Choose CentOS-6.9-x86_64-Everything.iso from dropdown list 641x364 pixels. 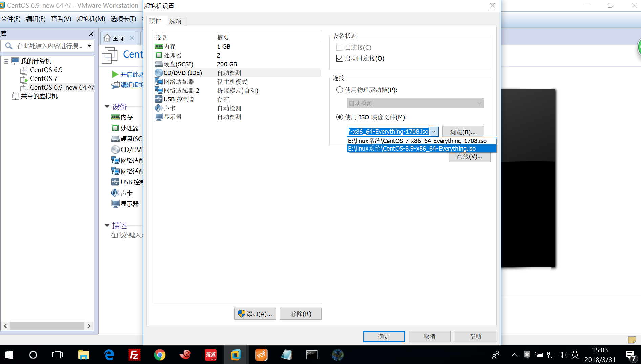coord(422,148)
